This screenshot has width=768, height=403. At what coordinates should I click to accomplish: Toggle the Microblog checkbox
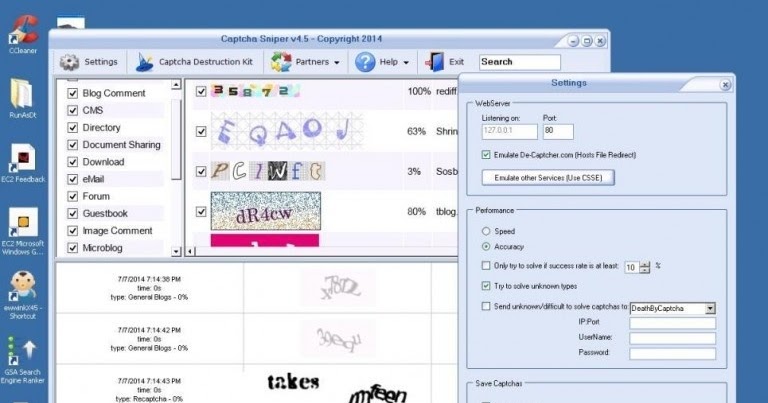click(x=72, y=247)
